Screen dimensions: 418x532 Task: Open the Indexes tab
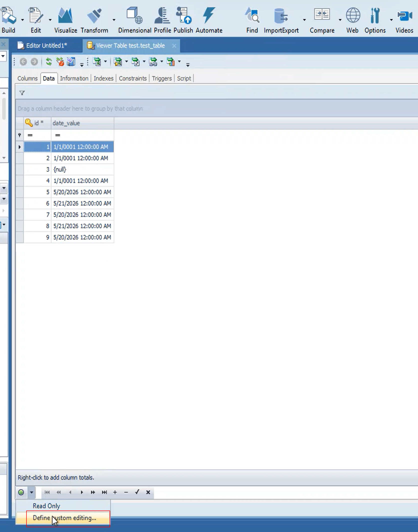[103, 78]
